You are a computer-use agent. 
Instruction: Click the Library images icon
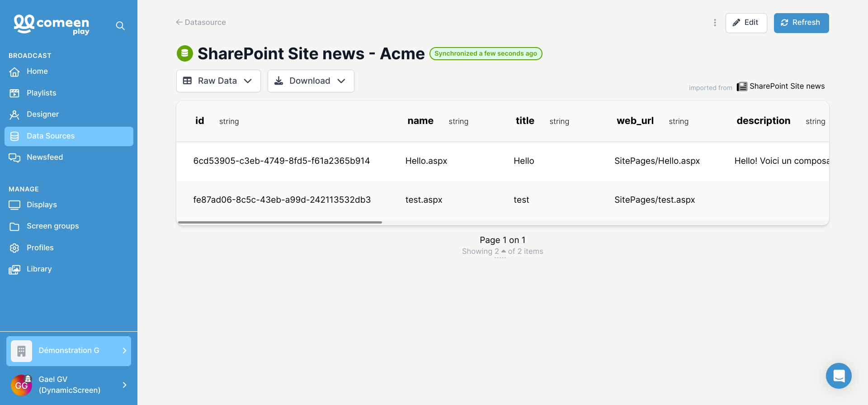[x=14, y=270]
